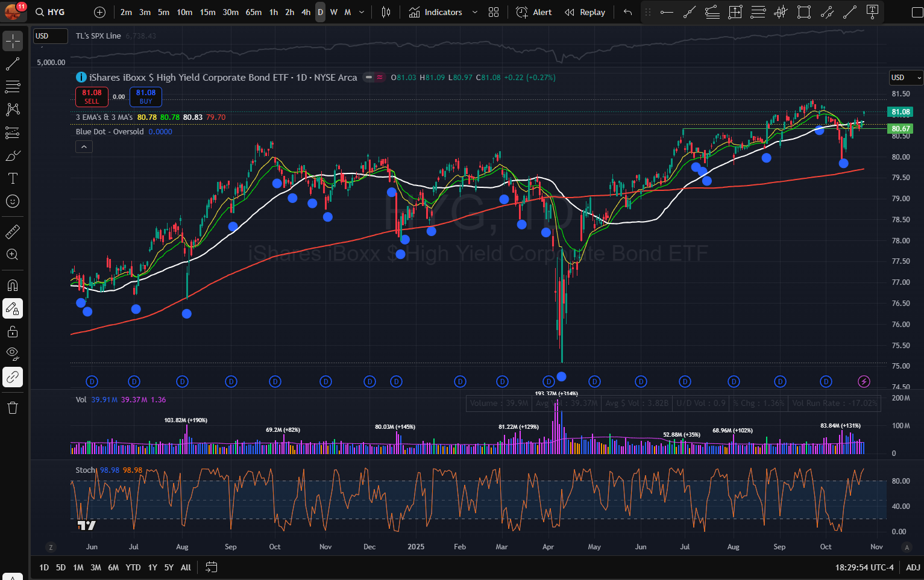
Task: Toggle Stay in Drawing Mode
Action: click(x=13, y=308)
